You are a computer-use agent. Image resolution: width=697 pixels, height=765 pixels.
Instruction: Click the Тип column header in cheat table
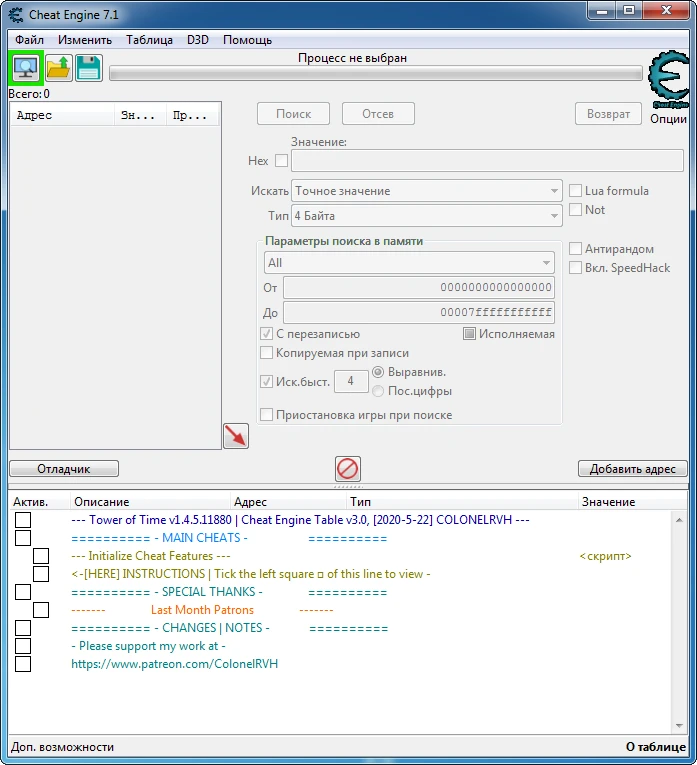(462, 502)
